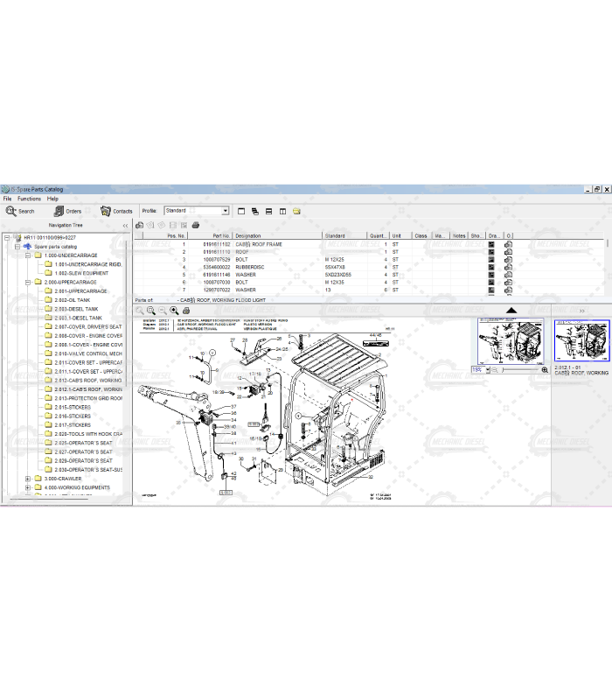612x700 pixels.
Task: Toggle drawing marker for the RUBBERDISC row
Action: [491, 268]
